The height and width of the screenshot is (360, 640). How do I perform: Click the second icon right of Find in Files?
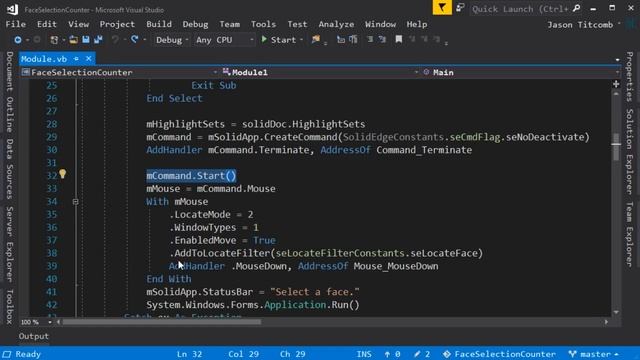[353, 39]
